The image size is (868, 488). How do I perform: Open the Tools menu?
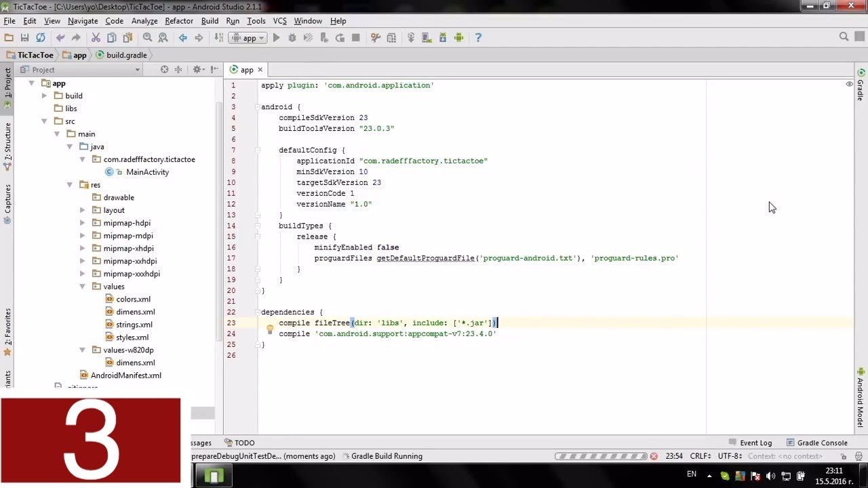point(256,21)
